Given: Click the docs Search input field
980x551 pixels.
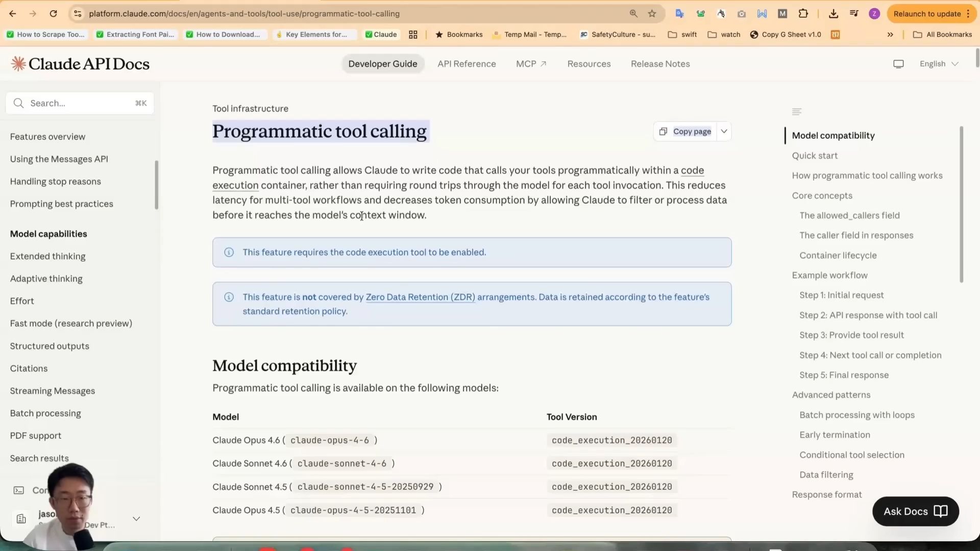Looking at the screenshot, I should [x=80, y=104].
